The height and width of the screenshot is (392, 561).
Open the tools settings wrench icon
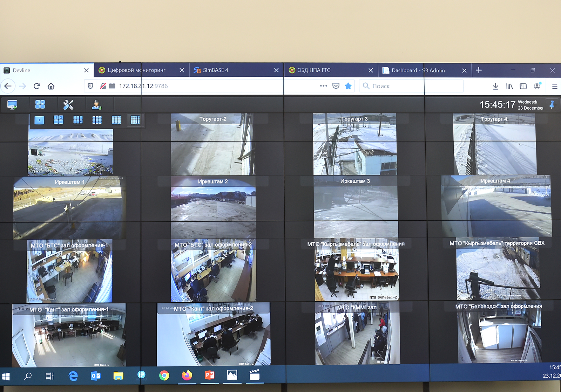pyautogui.click(x=68, y=105)
